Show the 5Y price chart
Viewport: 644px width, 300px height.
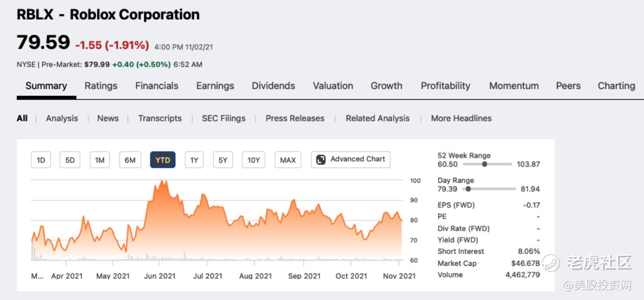[x=223, y=160]
